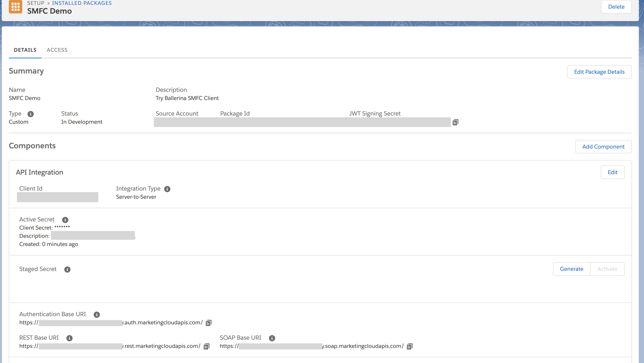Viewport: 644px width, 363px height.
Task: Click the Authentication Base URI info icon
Action: pos(97,315)
